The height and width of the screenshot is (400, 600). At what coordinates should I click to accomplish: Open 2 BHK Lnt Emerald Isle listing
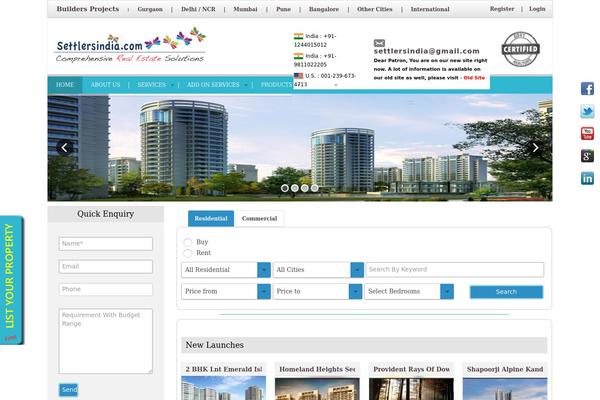pos(223,369)
